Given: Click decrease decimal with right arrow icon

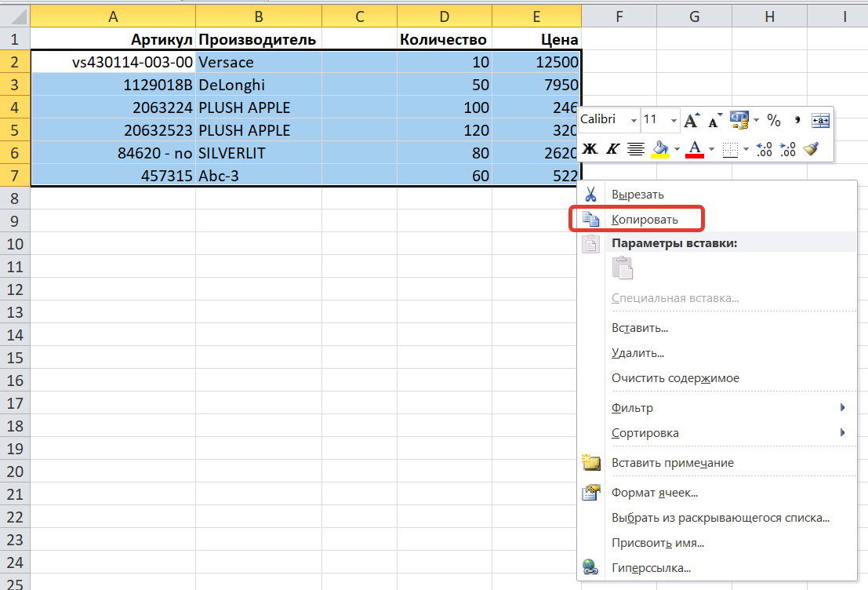Looking at the screenshot, I should point(787,149).
